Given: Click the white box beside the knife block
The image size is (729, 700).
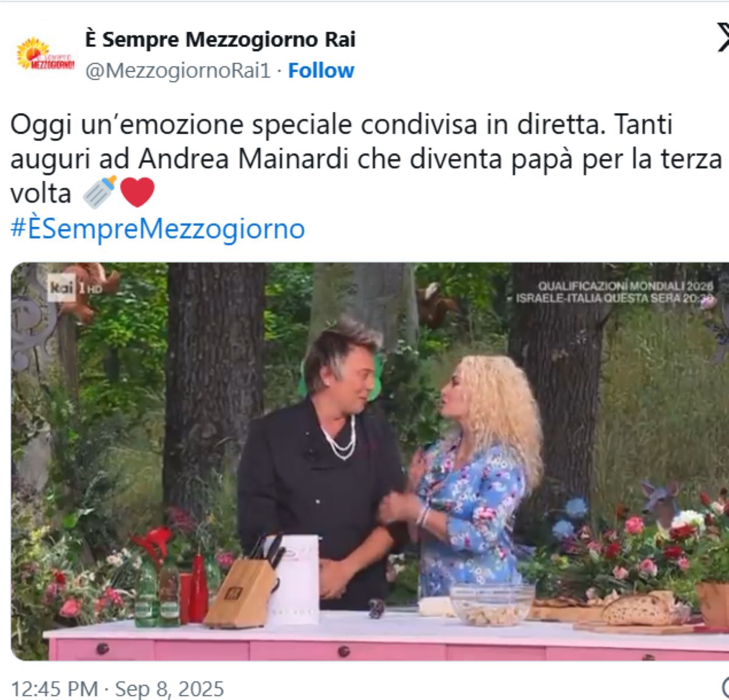Looking at the screenshot, I should [x=295, y=580].
